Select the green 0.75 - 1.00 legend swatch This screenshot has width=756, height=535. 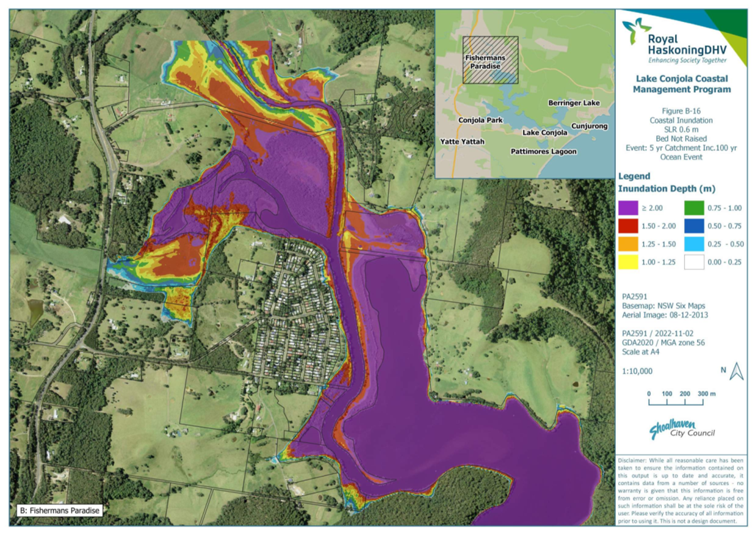point(694,208)
